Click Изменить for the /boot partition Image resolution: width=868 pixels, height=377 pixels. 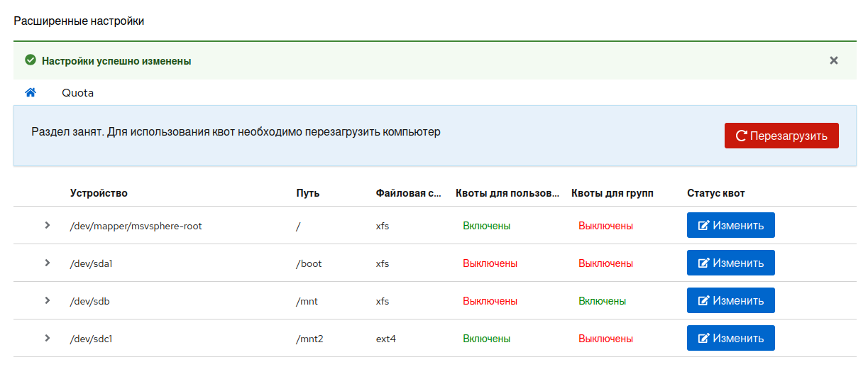coord(730,263)
